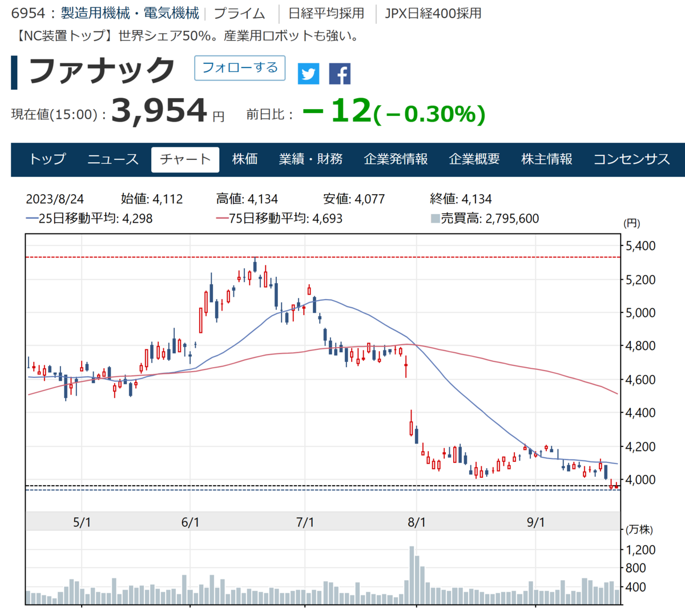Viewport: 685px width, 616px height.
Task: Click the 始値: 4,112 value
Action: pyautogui.click(x=152, y=199)
